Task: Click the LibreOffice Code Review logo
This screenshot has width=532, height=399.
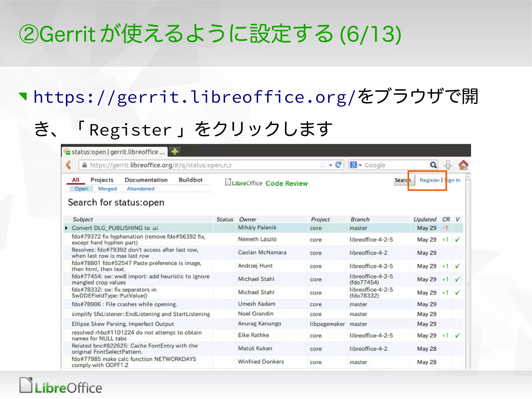Action: click(x=266, y=183)
